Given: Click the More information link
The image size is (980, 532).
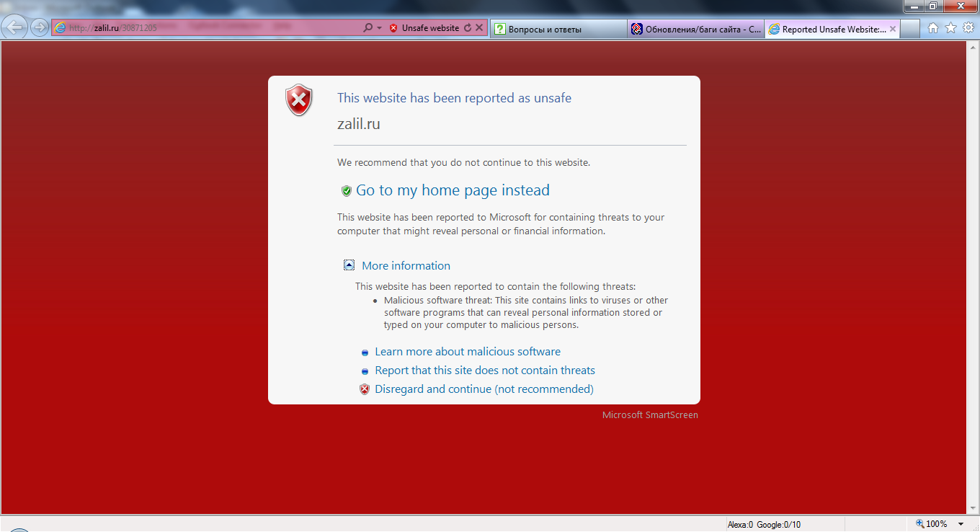Looking at the screenshot, I should (406, 266).
